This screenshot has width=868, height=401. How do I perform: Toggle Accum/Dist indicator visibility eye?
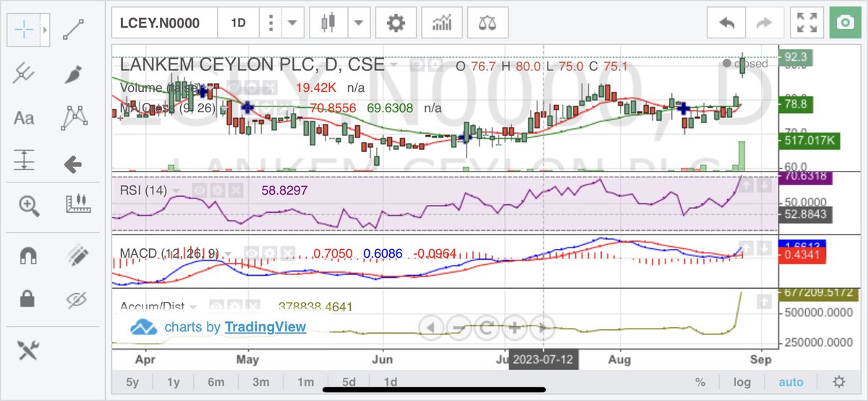tap(216, 306)
